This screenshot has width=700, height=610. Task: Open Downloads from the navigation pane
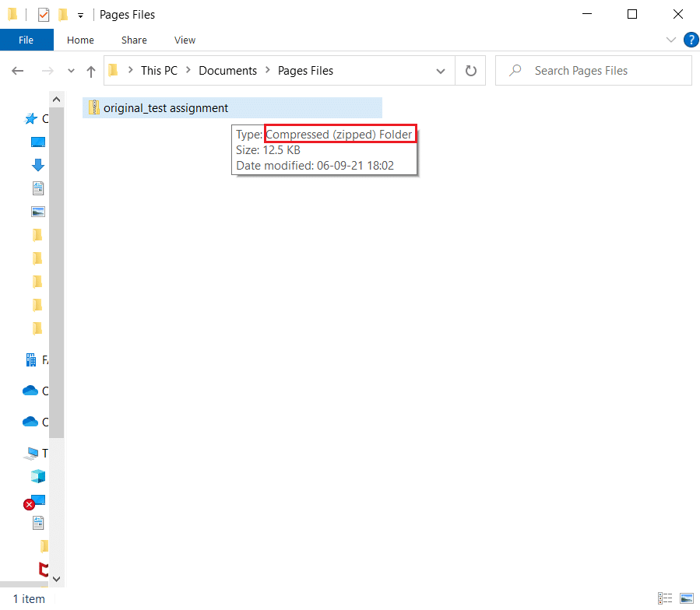tap(37, 165)
